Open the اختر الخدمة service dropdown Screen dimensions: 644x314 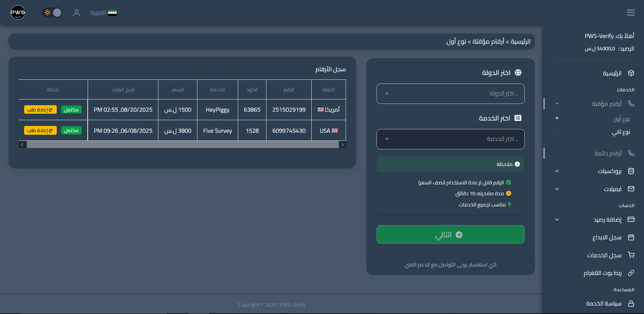tap(450, 139)
